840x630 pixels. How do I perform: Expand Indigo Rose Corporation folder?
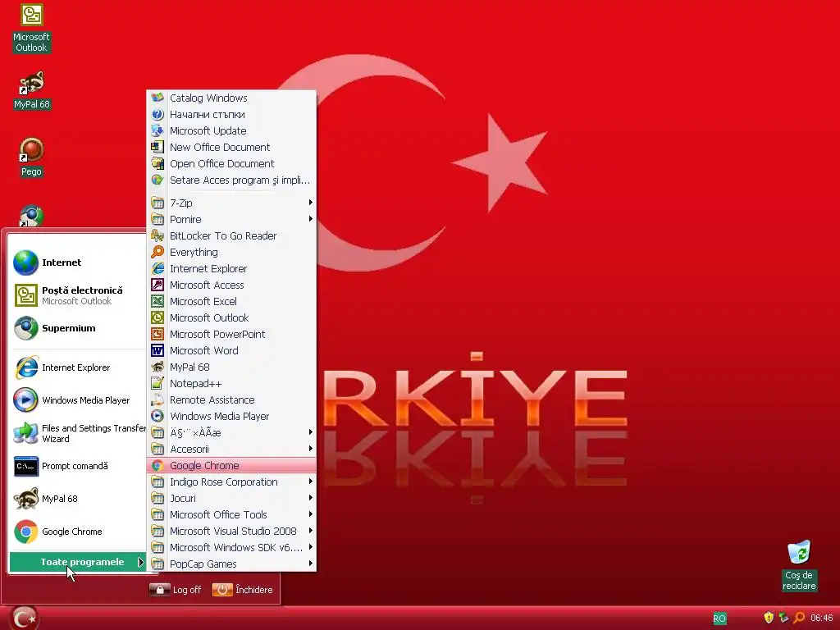[231, 482]
